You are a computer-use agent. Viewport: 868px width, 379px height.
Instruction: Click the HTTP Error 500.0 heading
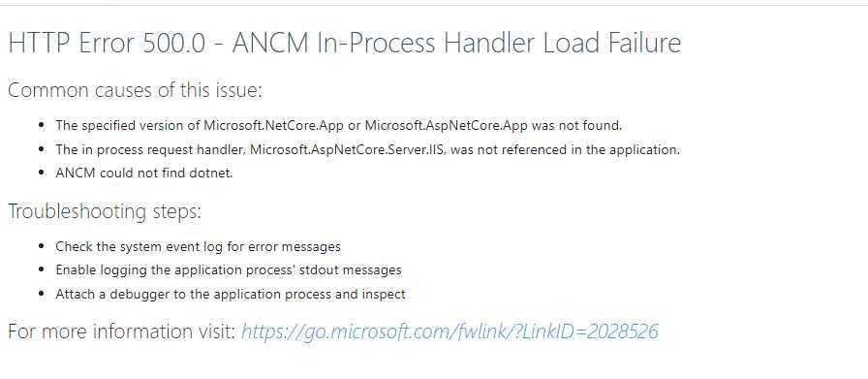(x=344, y=44)
